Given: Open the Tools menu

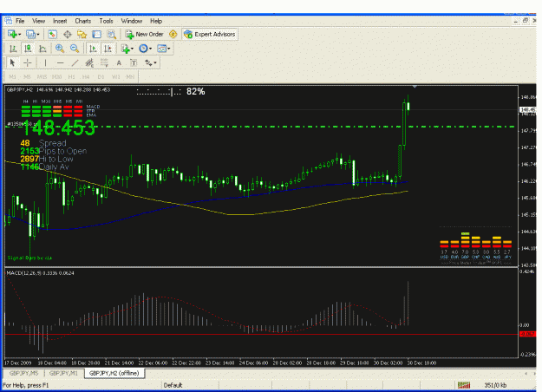Looking at the screenshot, I should (106, 21).
